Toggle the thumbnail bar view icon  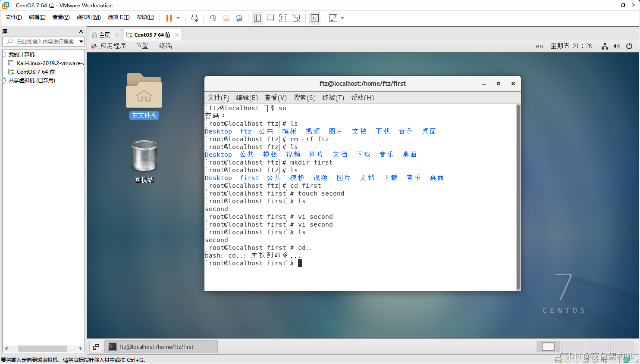click(270, 18)
